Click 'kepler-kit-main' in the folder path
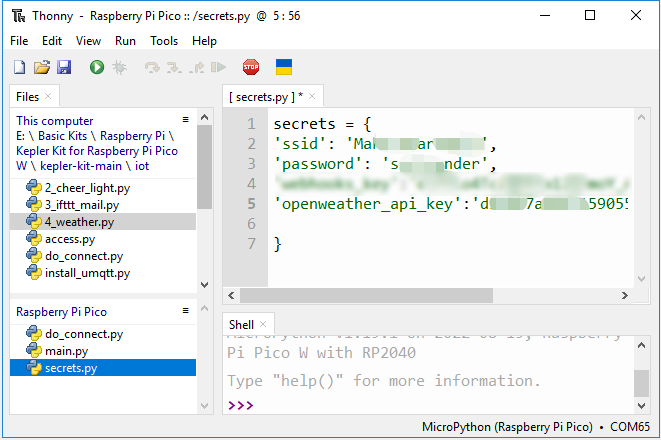 [81, 166]
